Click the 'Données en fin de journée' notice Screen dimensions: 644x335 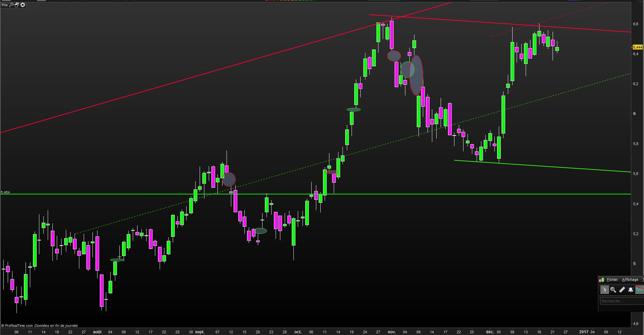pyautogui.click(x=56, y=326)
